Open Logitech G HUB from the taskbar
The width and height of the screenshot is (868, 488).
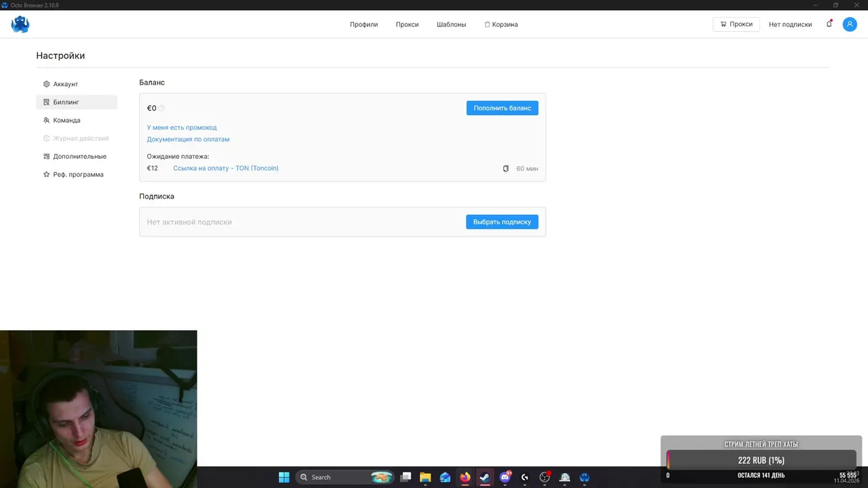click(524, 477)
